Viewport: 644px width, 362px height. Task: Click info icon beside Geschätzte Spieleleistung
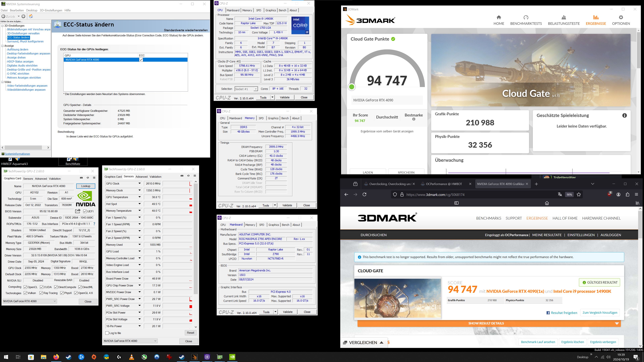(625, 115)
